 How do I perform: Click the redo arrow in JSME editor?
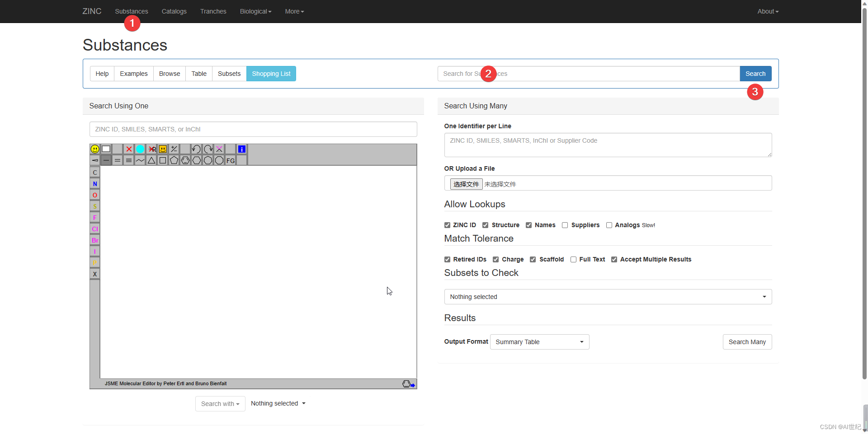(208, 149)
